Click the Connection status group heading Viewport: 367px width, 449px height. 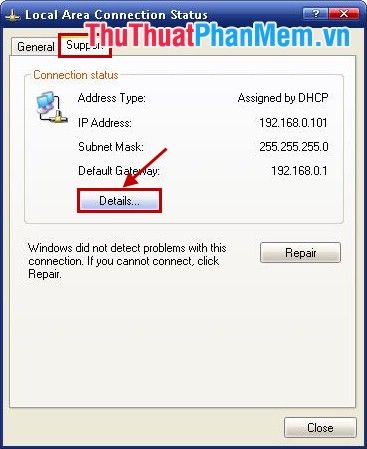click(x=76, y=75)
